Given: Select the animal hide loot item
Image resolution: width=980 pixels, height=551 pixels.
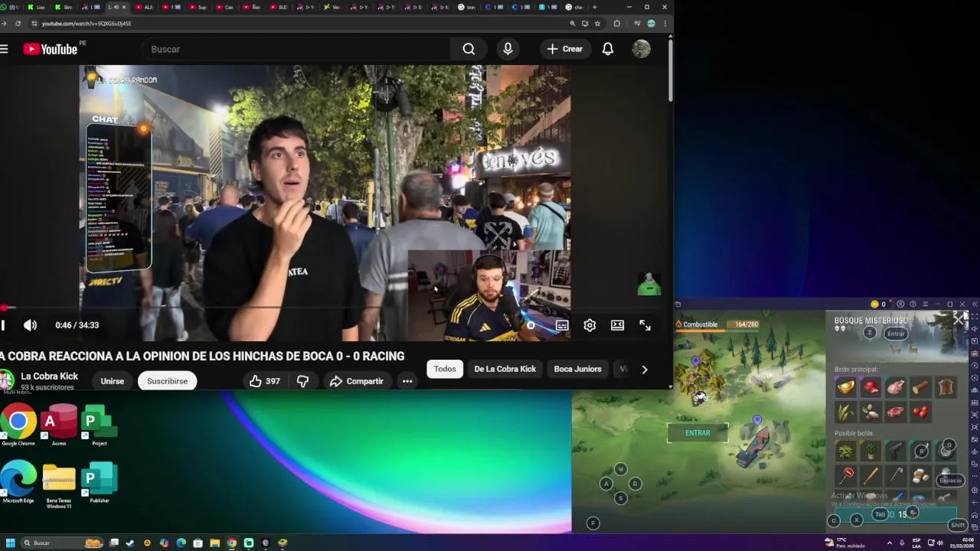Looking at the screenshot, I should point(946,387).
